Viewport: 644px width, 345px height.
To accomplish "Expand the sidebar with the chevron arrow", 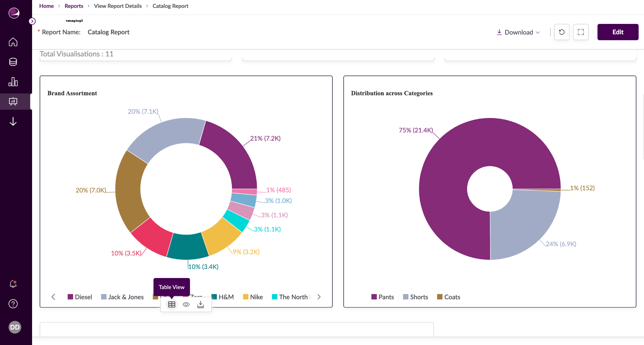I will click(x=32, y=21).
